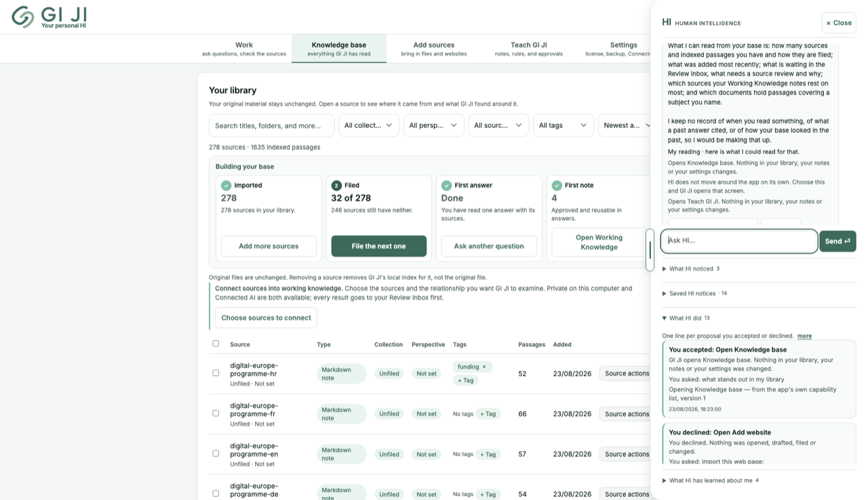
Task: Open the Newest added sort dropdown
Action: [624, 125]
